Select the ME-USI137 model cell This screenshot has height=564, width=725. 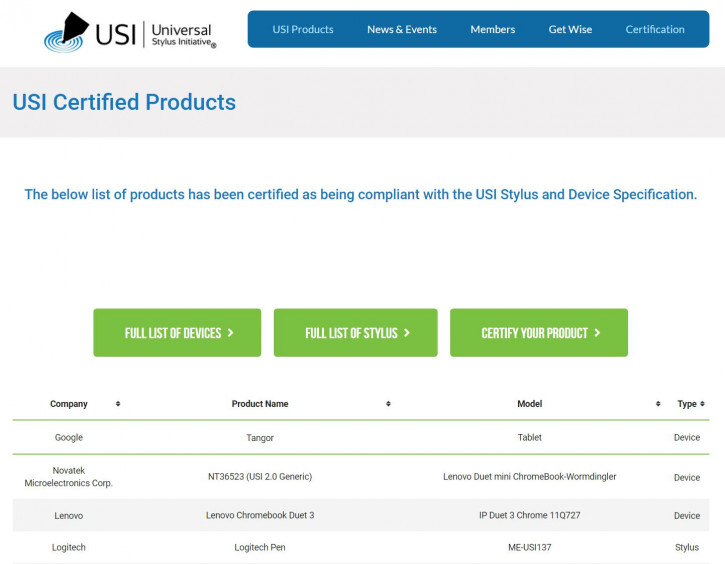coord(529,547)
